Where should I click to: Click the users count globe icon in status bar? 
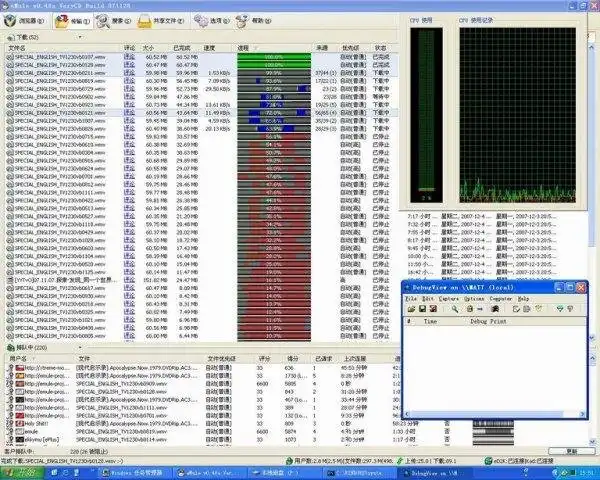click(x=290, y=461)
